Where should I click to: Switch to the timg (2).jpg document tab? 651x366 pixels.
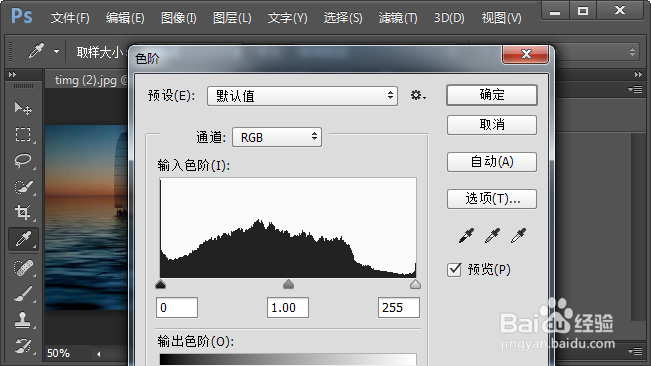tap(86, 80)
